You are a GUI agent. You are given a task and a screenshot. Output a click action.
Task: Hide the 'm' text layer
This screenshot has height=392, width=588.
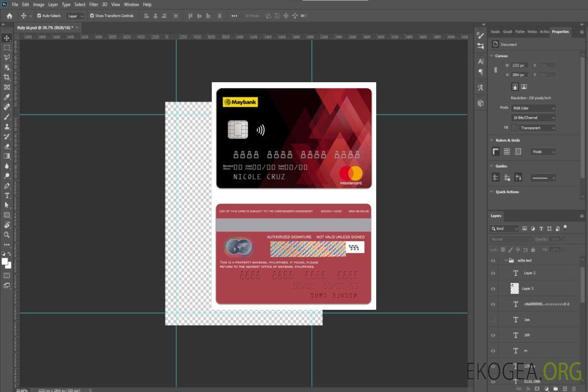tap(493, 351)
